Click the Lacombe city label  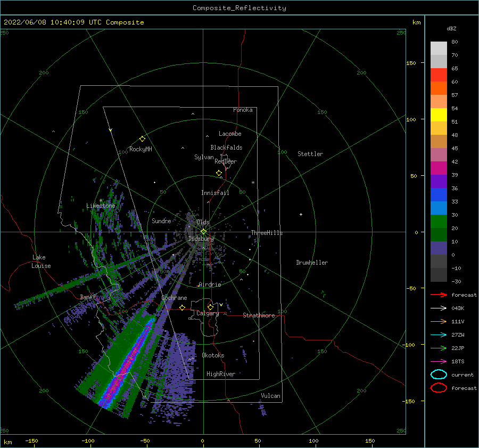point(230,134)
